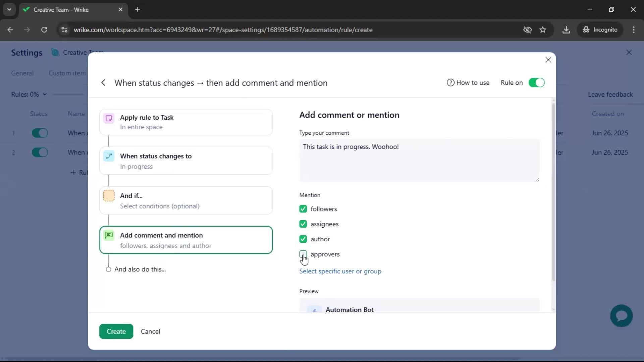Open the Leave feedback link
Image resolution: width=644 pixels, height=362 pixels.
coord(610,95)
